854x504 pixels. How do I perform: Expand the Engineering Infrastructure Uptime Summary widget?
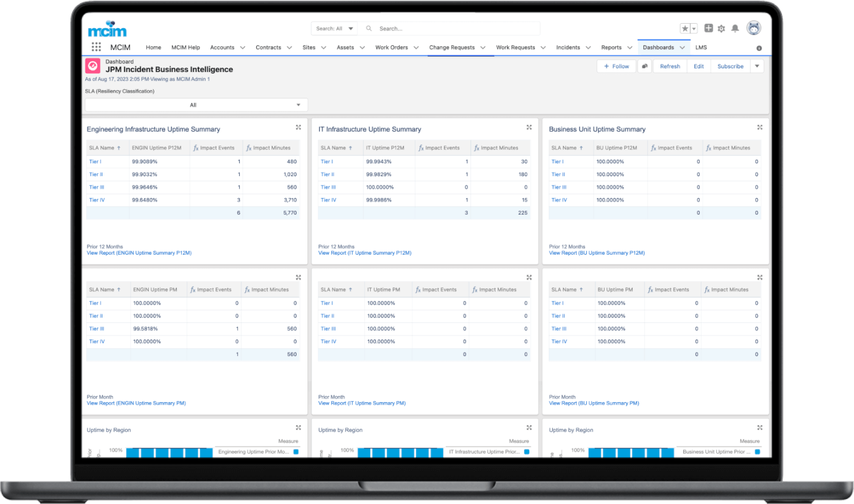coord(298,127)
